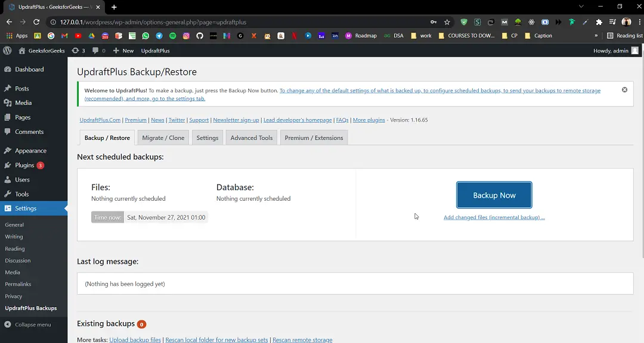Open the FAQs link

(342, 120)
